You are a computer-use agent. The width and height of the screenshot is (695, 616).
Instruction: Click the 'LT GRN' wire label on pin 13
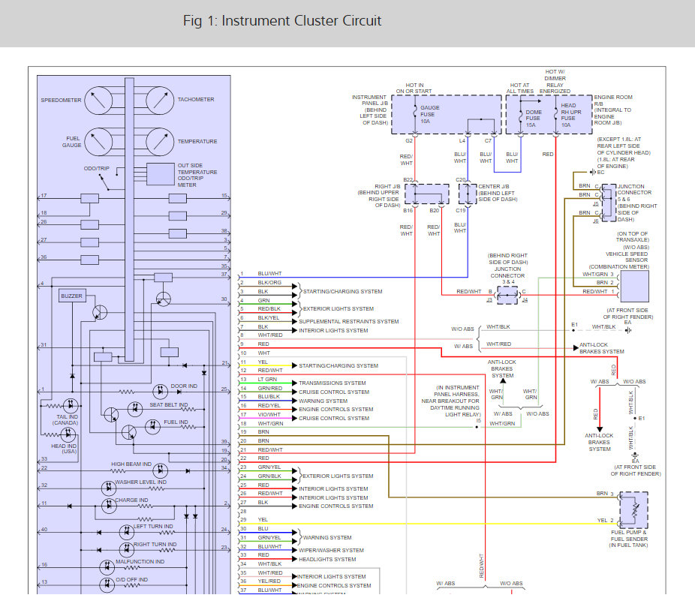point(267,380)
